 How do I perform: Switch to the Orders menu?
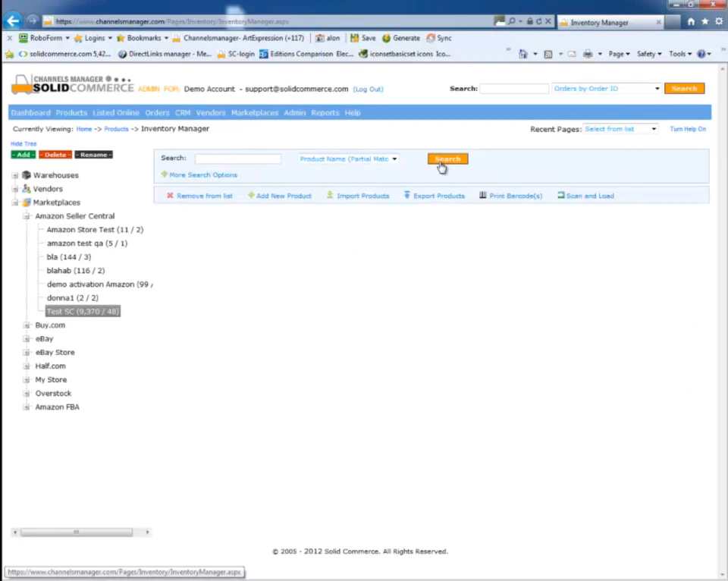(157, 112)
